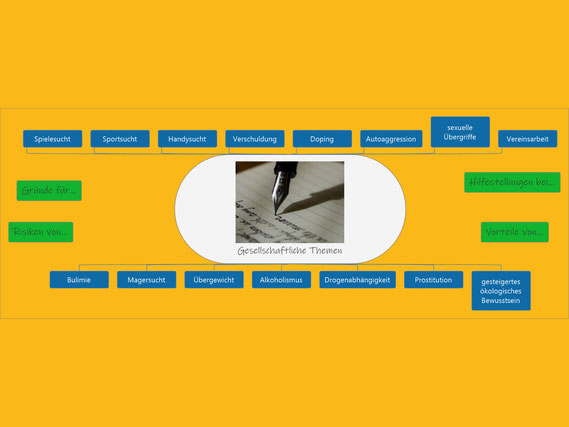Viewport: 569px width, 427px height.
Task: Click the Doping node
Action: [x=322, y=139]
